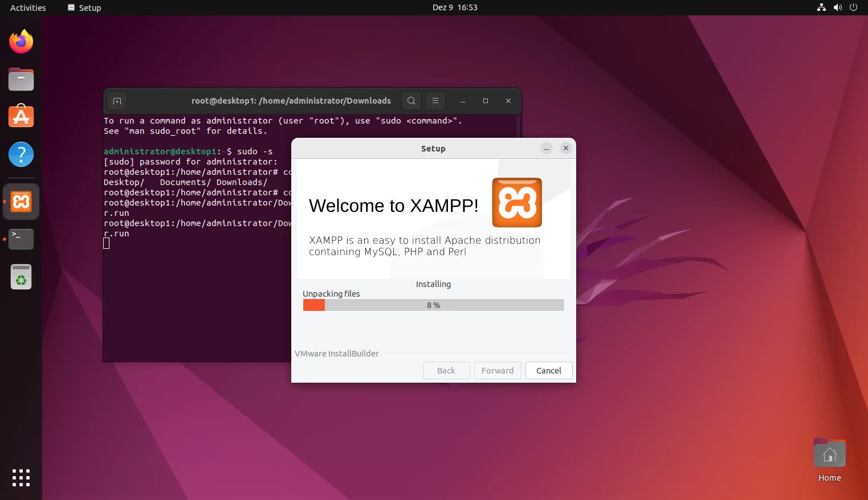Viewport: 868px width, 500px height.
Task: Launch Ubuntu Software from the dock
Action: (21, 116)
